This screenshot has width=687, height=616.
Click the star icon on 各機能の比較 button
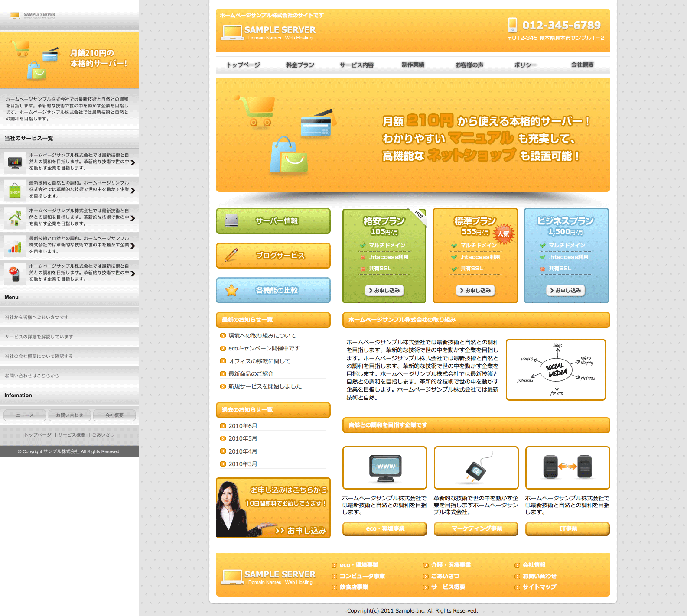point(231,290)
